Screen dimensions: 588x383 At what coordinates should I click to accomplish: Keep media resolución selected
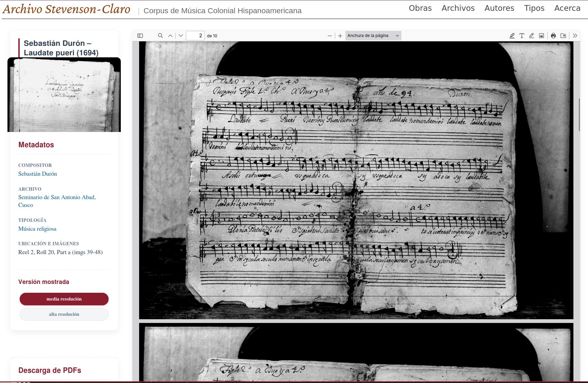tap(64, 299)
